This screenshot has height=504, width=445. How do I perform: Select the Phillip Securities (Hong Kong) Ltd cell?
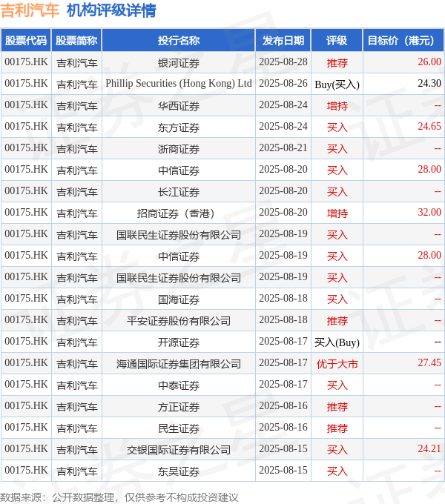coord(179,84)
